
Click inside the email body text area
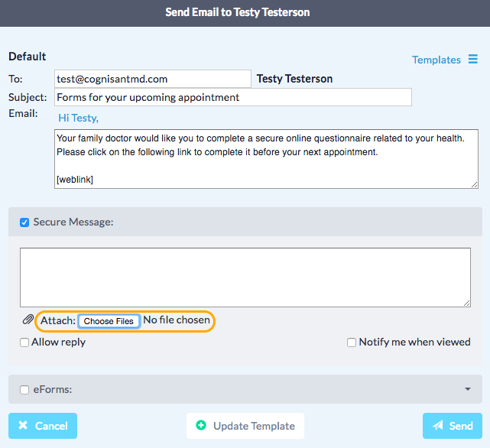266,159
